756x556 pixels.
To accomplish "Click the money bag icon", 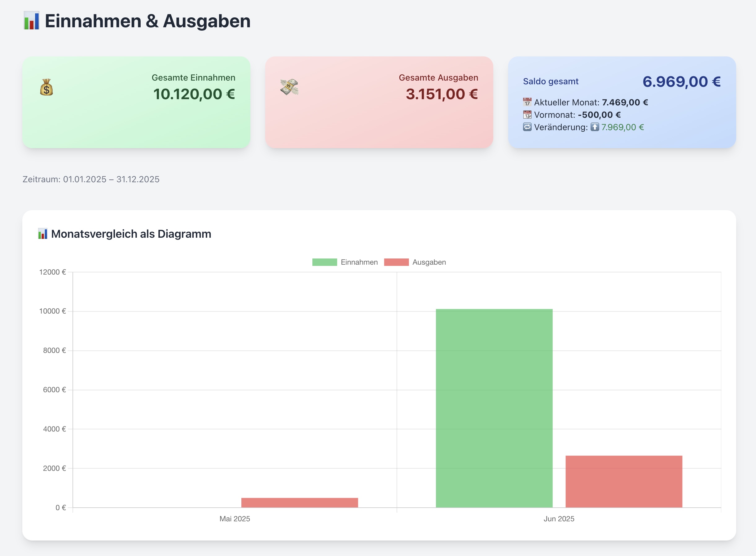I will point(46,87).
